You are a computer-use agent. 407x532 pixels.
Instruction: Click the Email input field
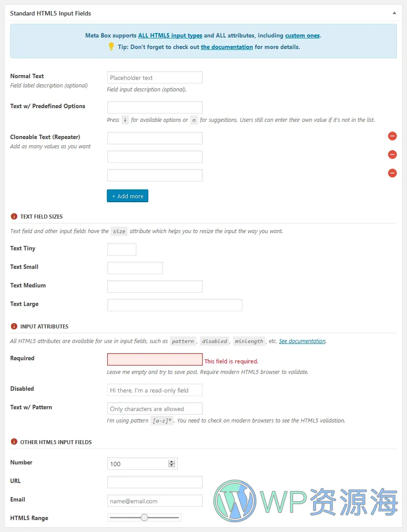tap(155, 501)
